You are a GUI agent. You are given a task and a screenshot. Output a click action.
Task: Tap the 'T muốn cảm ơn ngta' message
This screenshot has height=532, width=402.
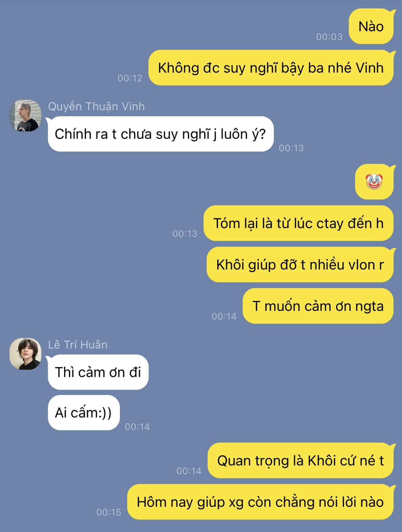(x=318, y=306)
